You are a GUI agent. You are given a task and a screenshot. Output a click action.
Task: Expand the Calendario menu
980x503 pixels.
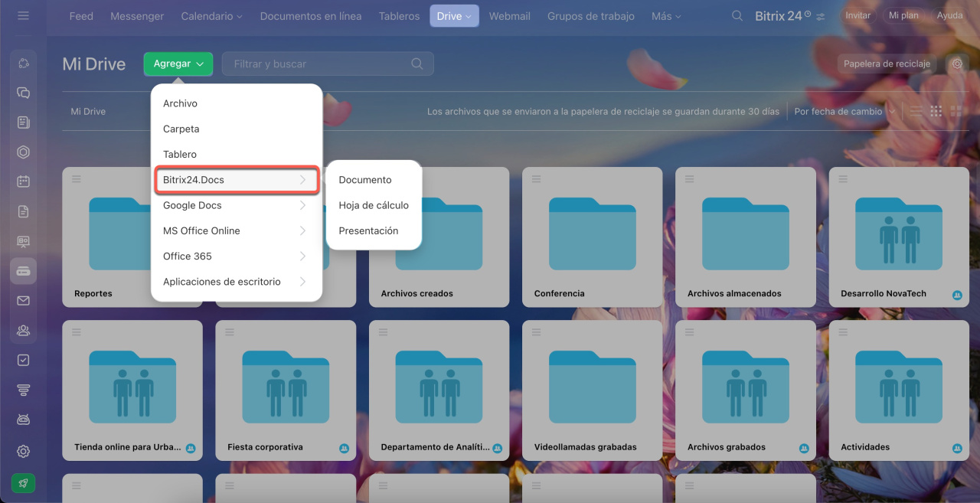tap(211, 16)
